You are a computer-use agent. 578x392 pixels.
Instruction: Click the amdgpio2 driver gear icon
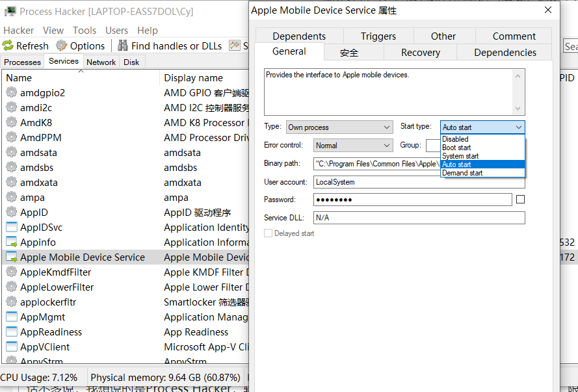pos(11,92)
